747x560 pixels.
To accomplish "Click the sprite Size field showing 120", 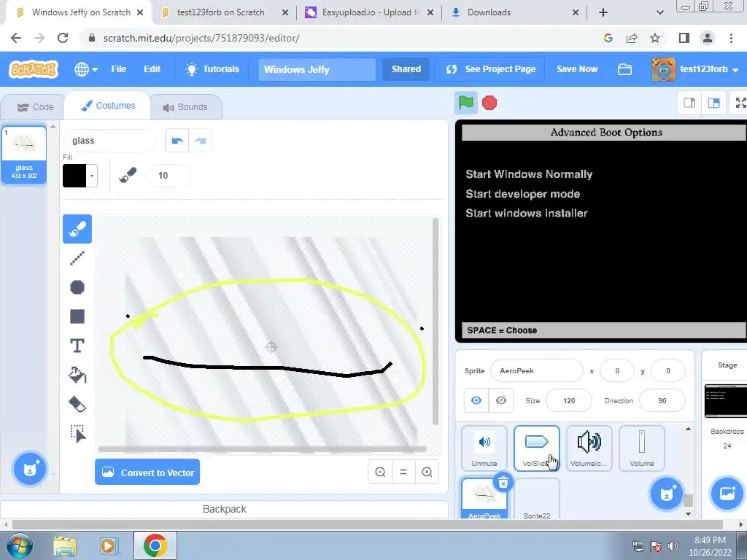I will point(569,400).
